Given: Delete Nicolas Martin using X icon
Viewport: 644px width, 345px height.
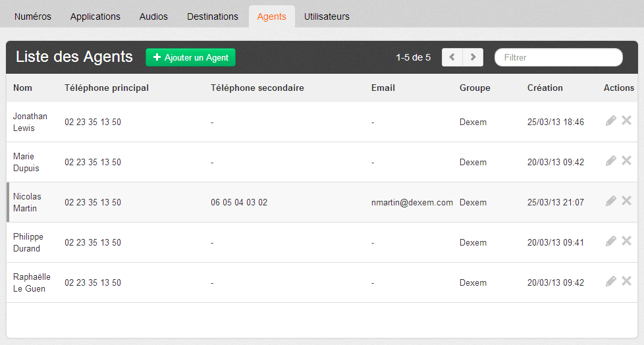Looking at the screenshot, I should coord(626,201).
